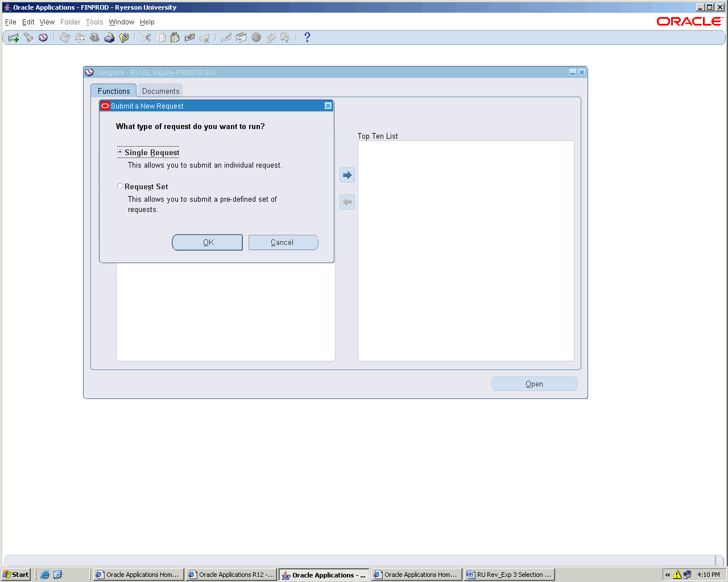Switch to the Documents tab
The image size is (728, 582).
click(x=160, y=91)
